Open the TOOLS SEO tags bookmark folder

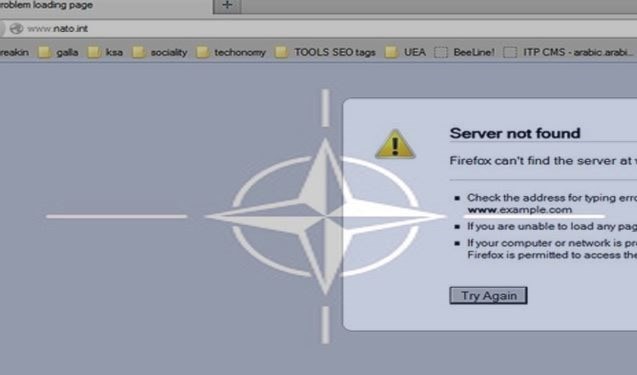[x=325, y=52]
